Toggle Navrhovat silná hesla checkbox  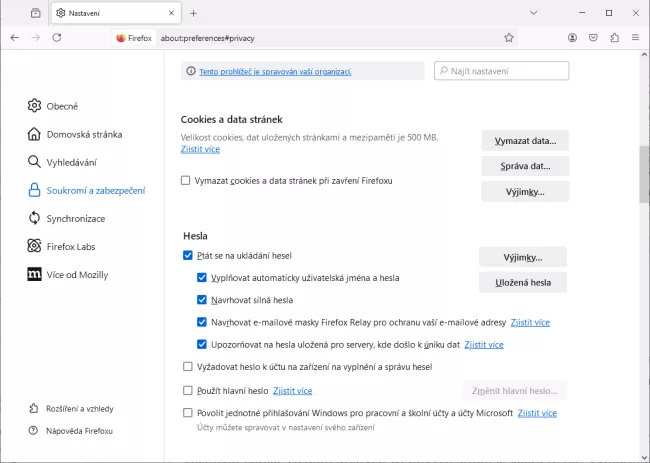[x=202, y=300]
